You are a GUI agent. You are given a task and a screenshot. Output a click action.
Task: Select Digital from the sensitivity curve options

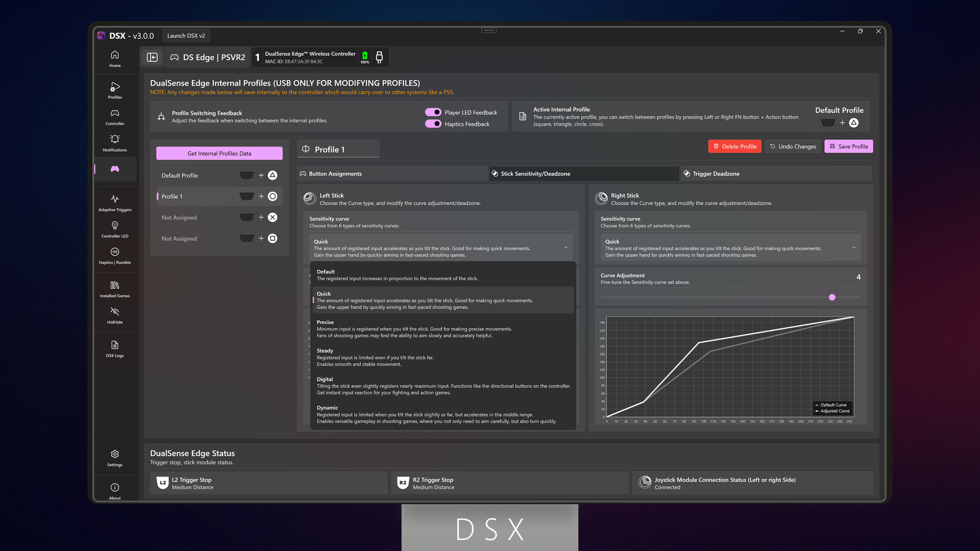[x=442, y=386]
